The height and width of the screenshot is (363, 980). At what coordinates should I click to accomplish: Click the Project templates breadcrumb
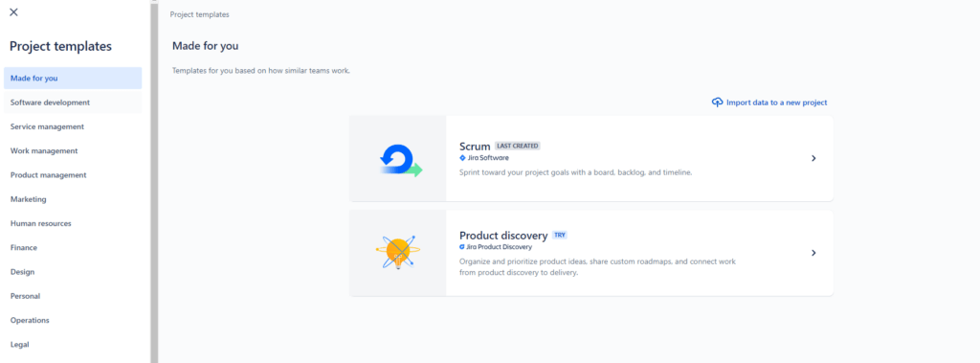coord(199,14)
